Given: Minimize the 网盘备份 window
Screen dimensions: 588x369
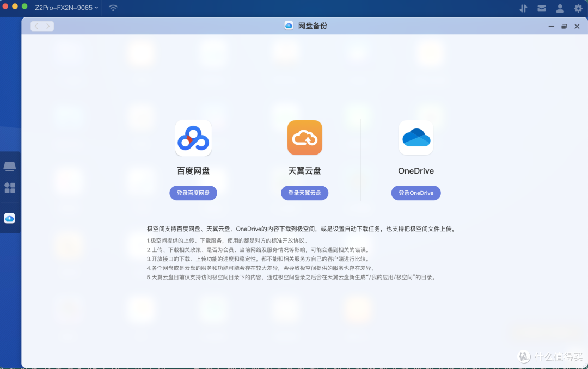Looking at the screenshot, I should (x=551, y=26).
